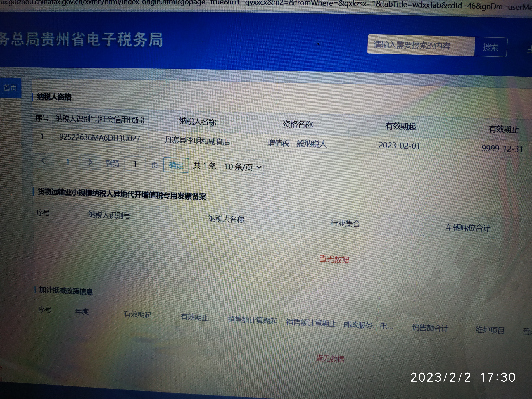Click the 资格名称 column header

298,124
